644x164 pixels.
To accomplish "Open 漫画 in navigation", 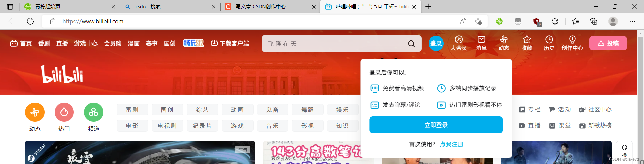I will (133, 44).
